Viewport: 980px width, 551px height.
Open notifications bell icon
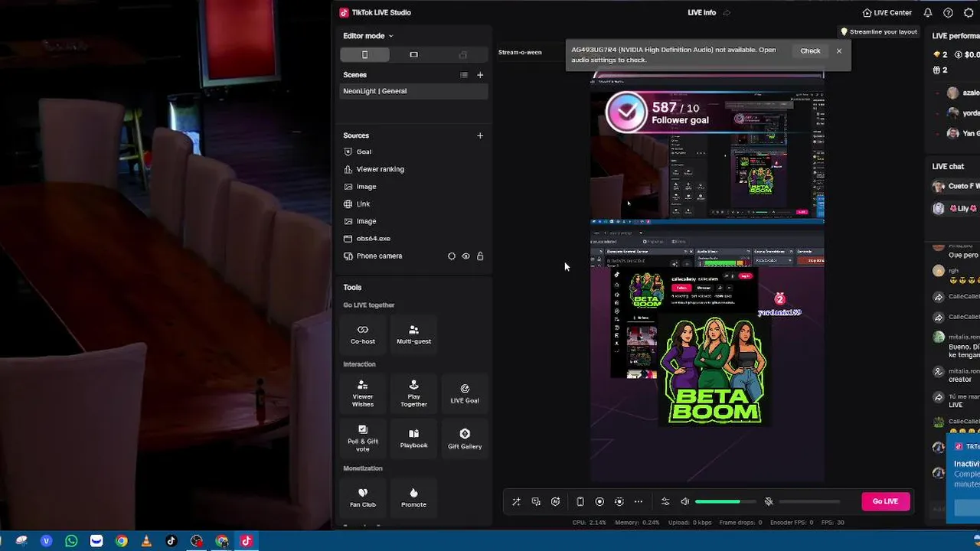coord(928,13)
